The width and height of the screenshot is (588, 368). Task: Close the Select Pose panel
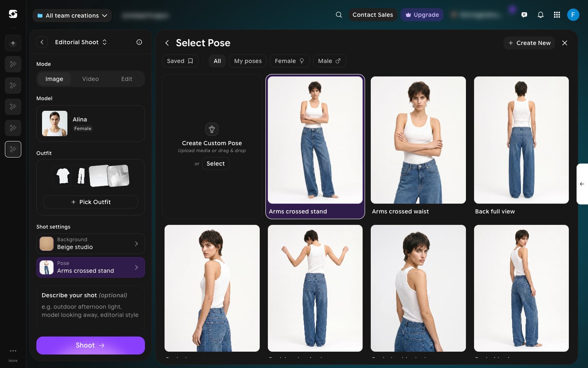click(565, 43)
